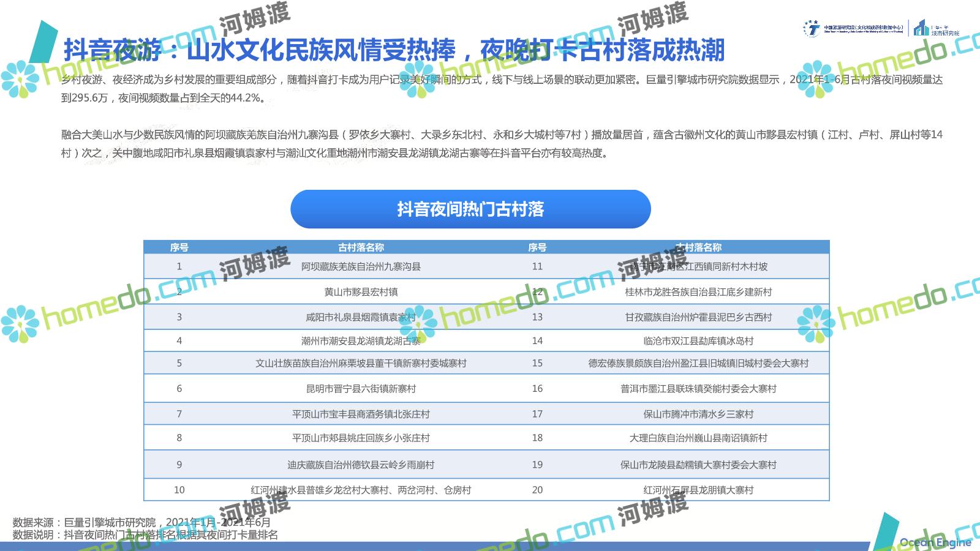Select cell 南宁市江南区江西镇同新村木村坡
Image resolution: width=980 pixels, height=551 pixels.
tap(698, 266)
